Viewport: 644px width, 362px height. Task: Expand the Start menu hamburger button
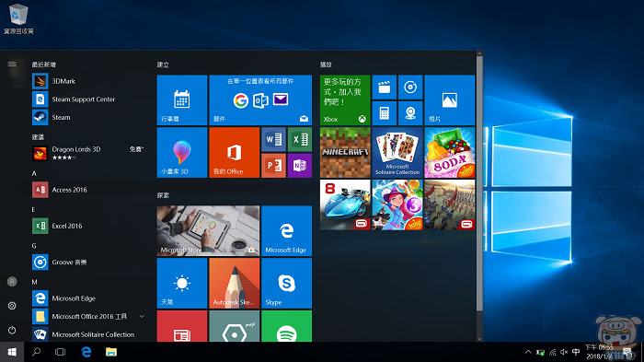click(12, 64)
